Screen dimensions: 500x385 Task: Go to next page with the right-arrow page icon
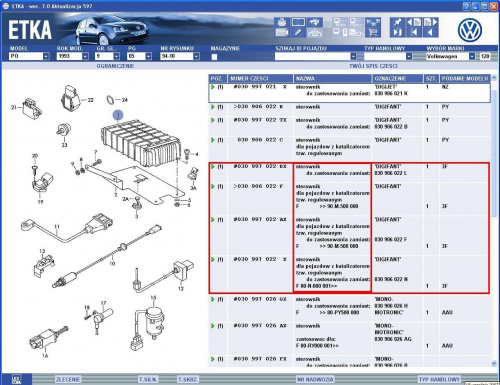(x=430, y=22)
